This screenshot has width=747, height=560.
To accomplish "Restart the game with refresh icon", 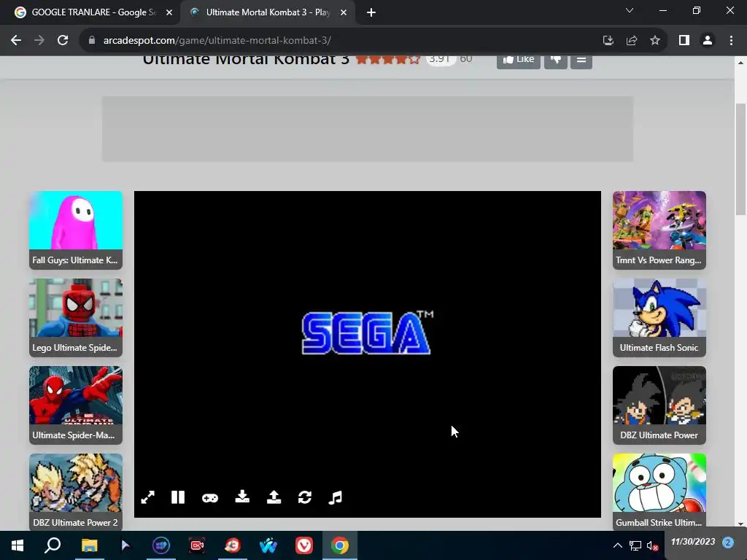I will tap(305, 497).
